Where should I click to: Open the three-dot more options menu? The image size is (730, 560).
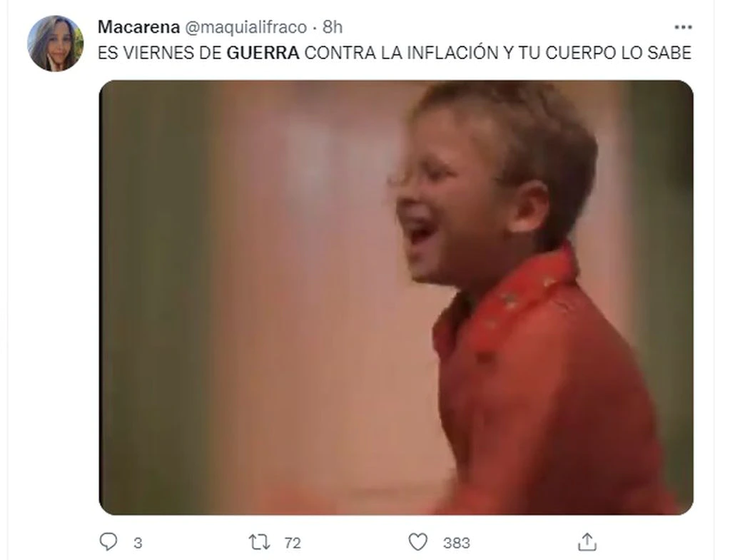[x=683, y=27]
